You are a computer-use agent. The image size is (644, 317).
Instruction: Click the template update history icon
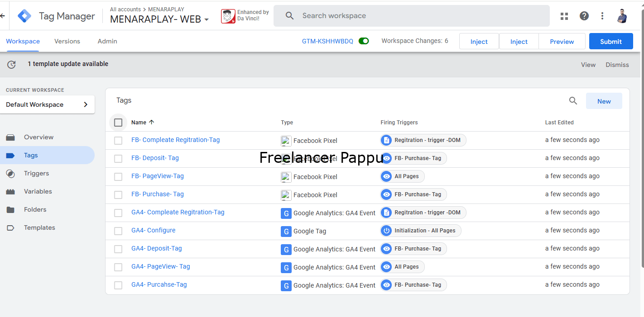point(11,64)
